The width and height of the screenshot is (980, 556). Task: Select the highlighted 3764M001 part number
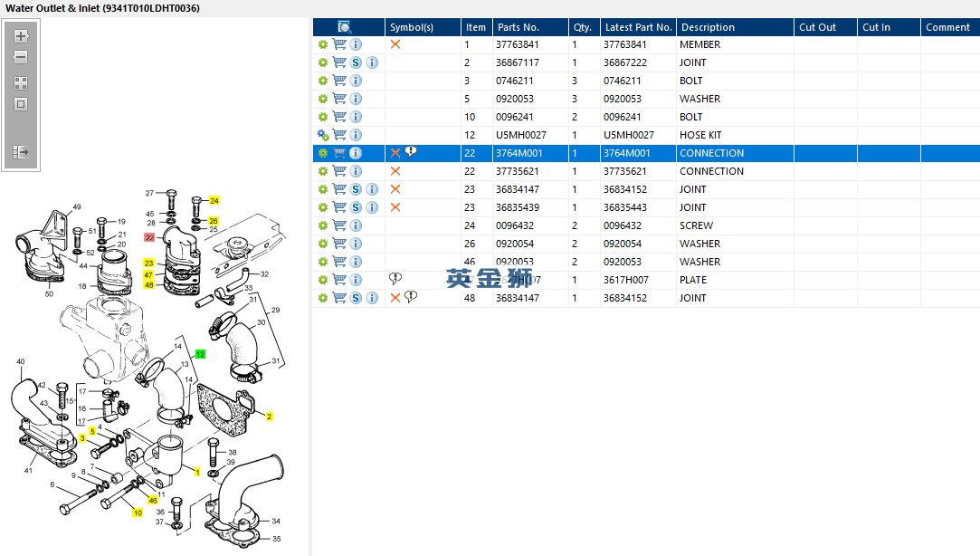[519, 153]
